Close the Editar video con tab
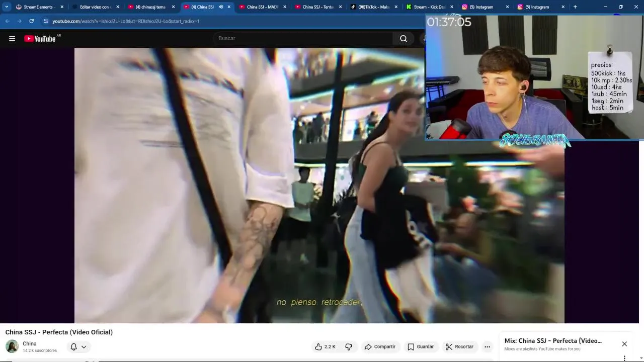This screenshot has width=644, height=362. click(118, 7)
